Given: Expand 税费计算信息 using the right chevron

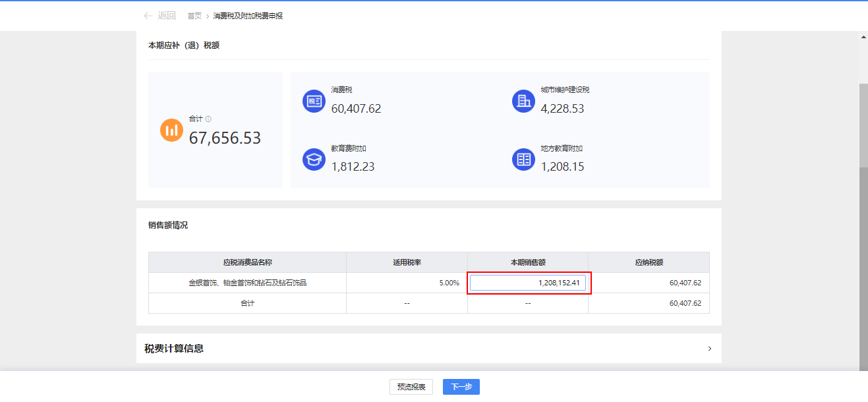Looking at the screenshot, I should point(709,349).
